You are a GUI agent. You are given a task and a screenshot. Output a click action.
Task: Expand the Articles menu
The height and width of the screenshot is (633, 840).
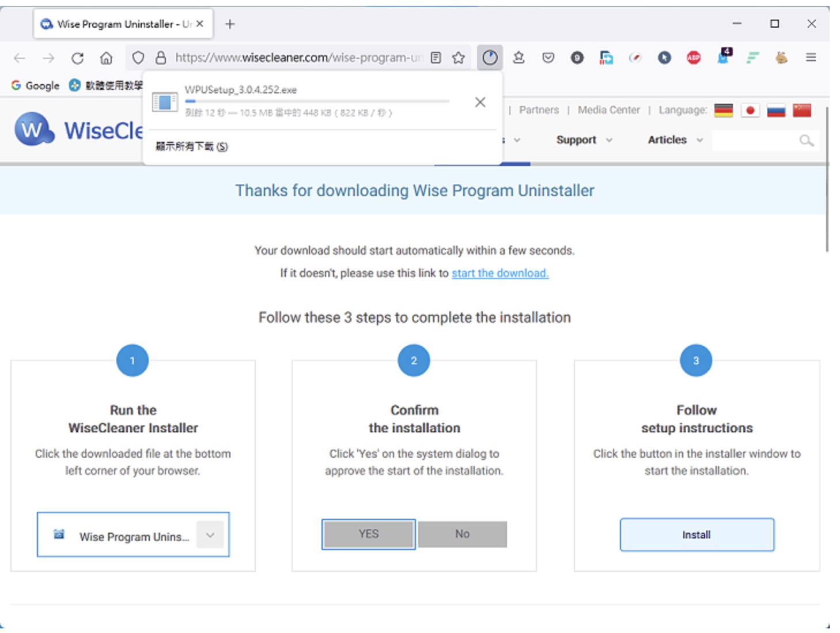[675, 140]
